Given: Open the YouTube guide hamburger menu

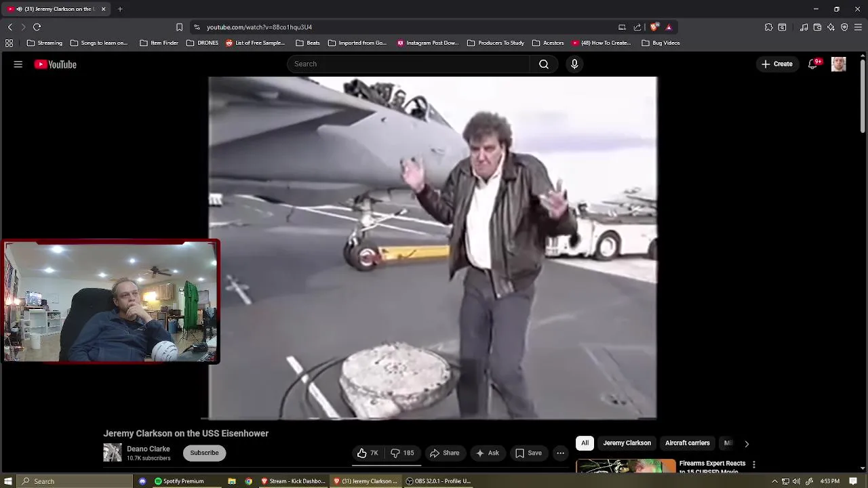Looking at the screenshot, I should [x=18, y=64].
